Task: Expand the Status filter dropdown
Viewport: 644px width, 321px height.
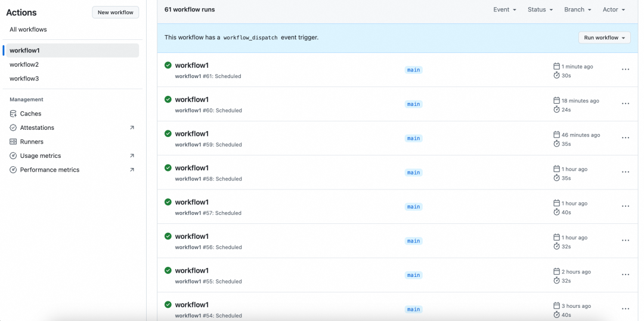Action: coord(540,10)
